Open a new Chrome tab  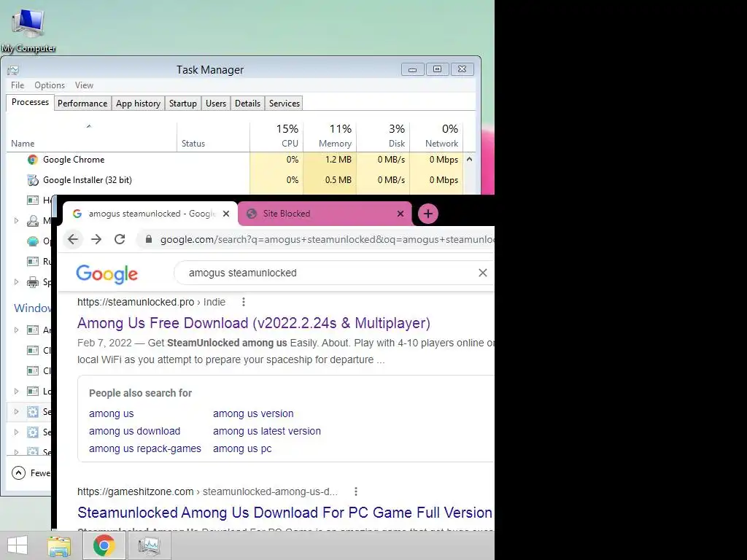(427, 214)
